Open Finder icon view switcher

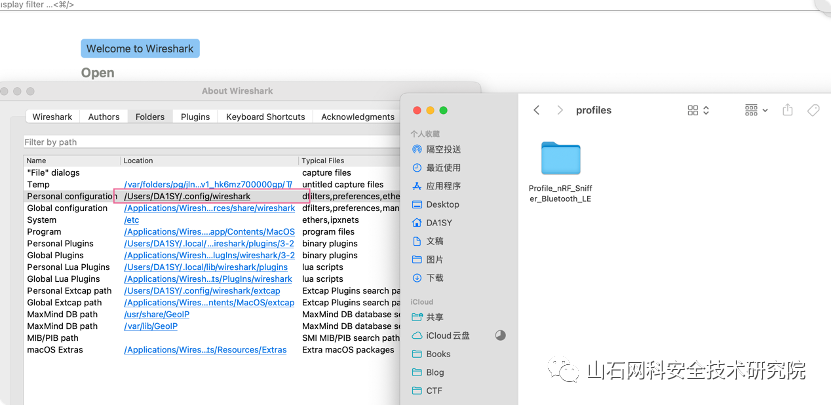(x=698, y=110)
